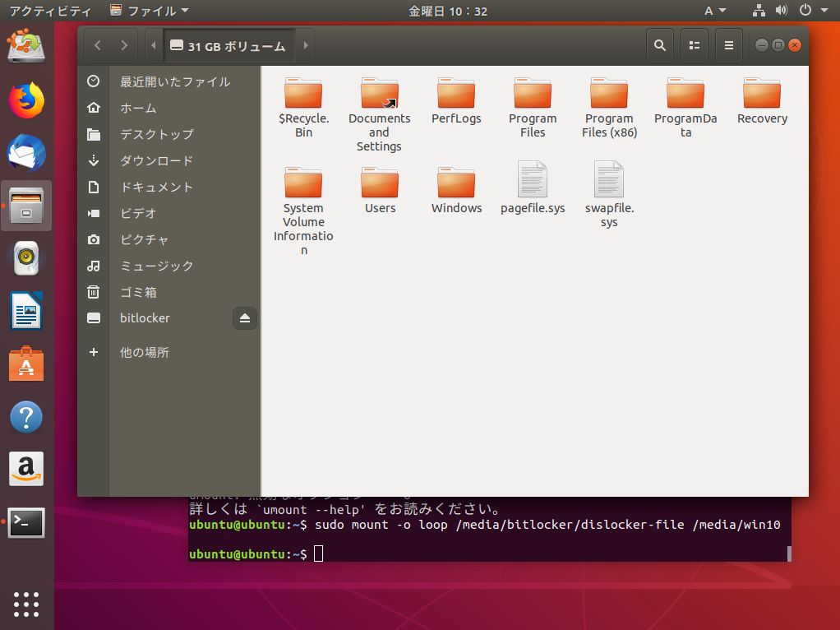The width and height of the screenshot is (840, 630).
Task: Launch the Ubuntu installer from dock
Action: coord(26,47)
